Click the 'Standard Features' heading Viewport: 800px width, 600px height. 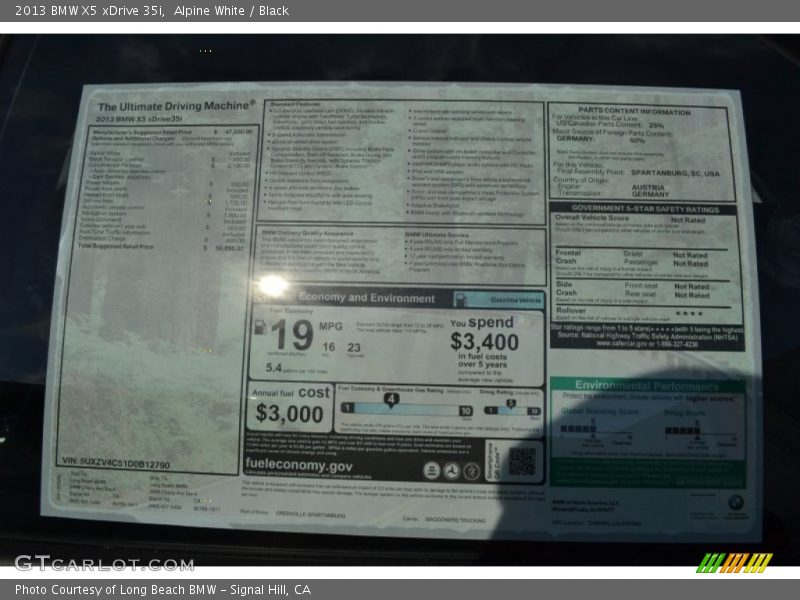295,104
